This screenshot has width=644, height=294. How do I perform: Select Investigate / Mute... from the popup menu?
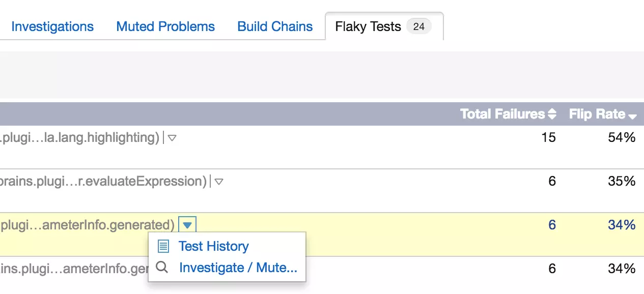click(238, 268)
